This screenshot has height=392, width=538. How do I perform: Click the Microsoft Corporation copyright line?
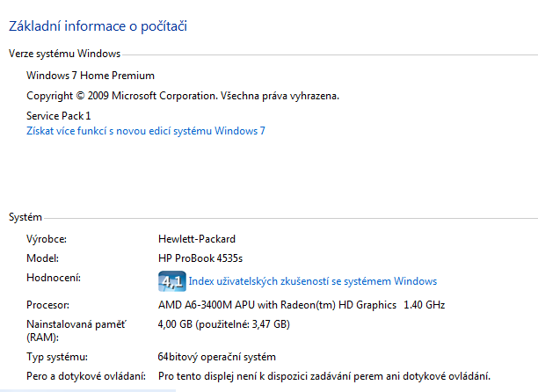coord(182,96)
